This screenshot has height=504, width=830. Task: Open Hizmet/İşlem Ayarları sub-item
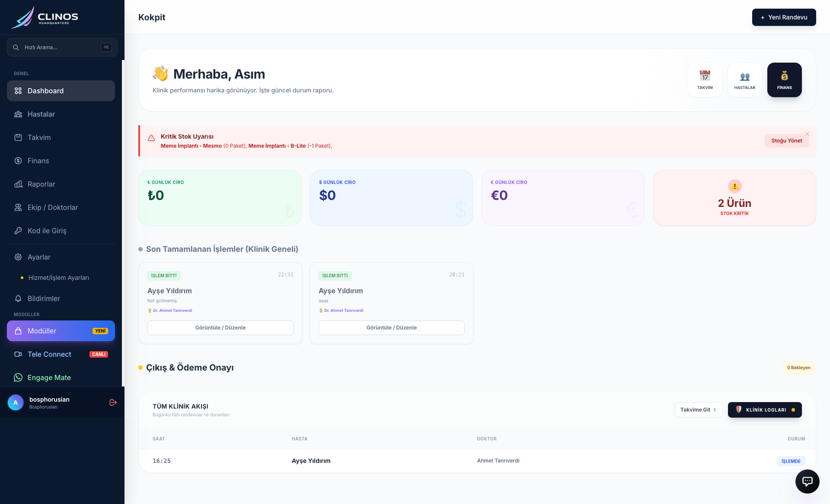point(59,278)
